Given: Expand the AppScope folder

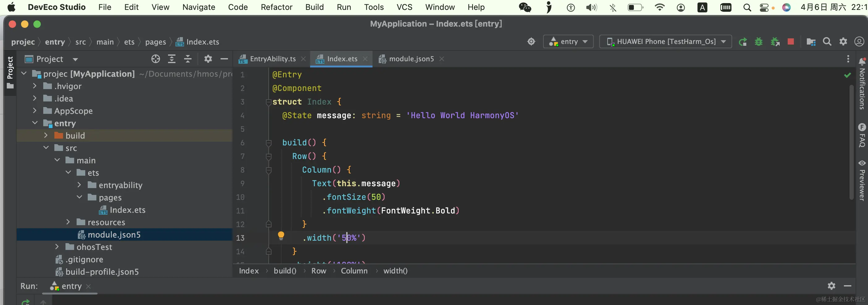Looking at the screenshot, I should [35, 111].
